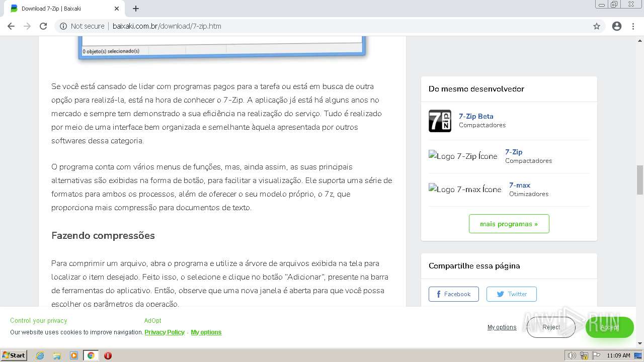Open a new tab with the plus button
The width and height of the screenshot is (644, 362).
(136, 9)
